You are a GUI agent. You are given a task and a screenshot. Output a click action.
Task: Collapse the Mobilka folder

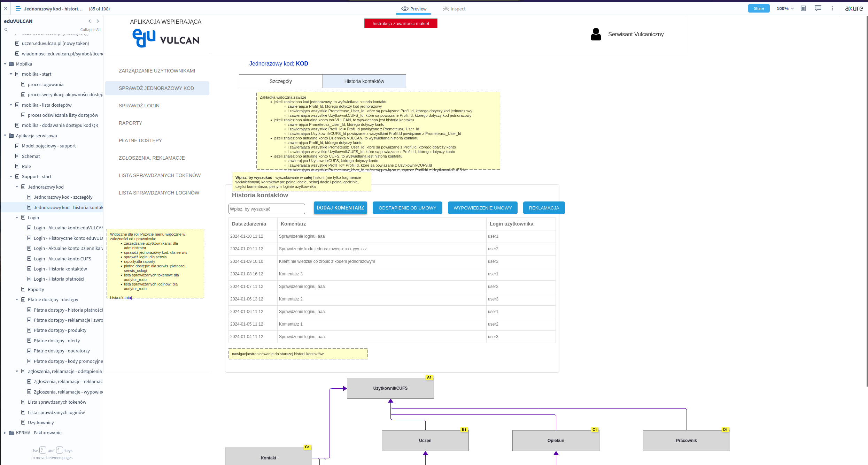coord(5,64)
